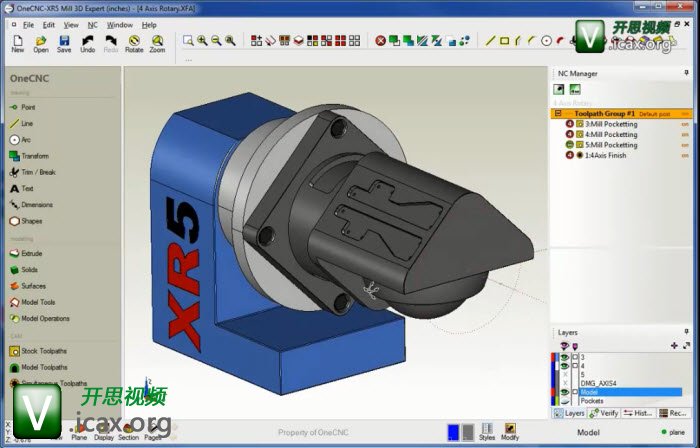The height and width of the screenshot is (448, 700).
Task: Add a new layer with plus icon
Action: click(x=674, y=345)
